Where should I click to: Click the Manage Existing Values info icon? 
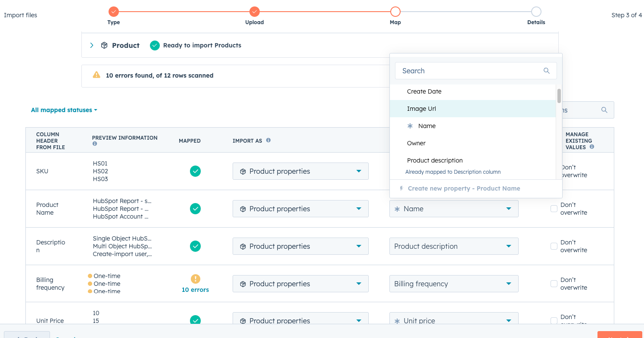(592, 147)
